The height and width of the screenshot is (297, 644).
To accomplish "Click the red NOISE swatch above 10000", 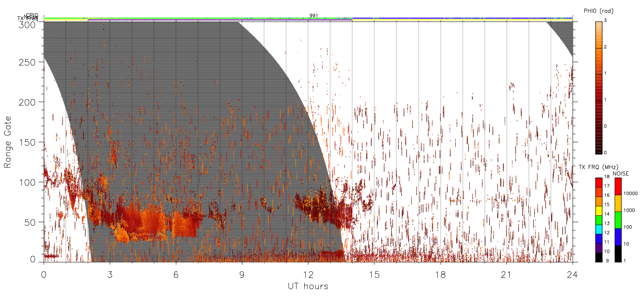I will (x=618, y=186).
